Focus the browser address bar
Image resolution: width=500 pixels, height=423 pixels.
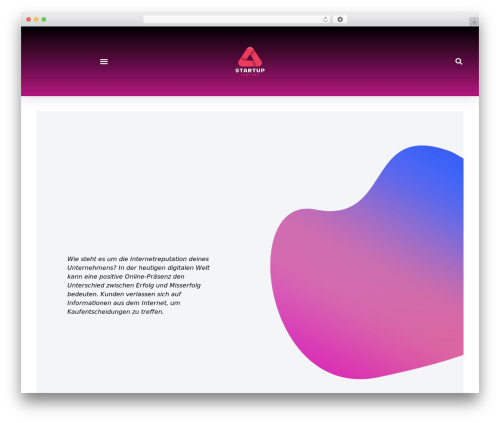pyautogui.click(x=237, y=19)
